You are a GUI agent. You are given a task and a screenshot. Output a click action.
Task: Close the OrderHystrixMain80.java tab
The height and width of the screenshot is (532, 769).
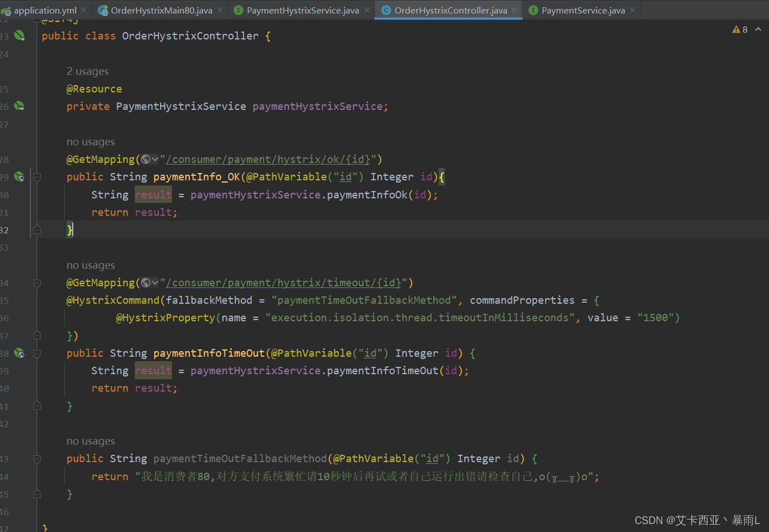coord(219,10)
